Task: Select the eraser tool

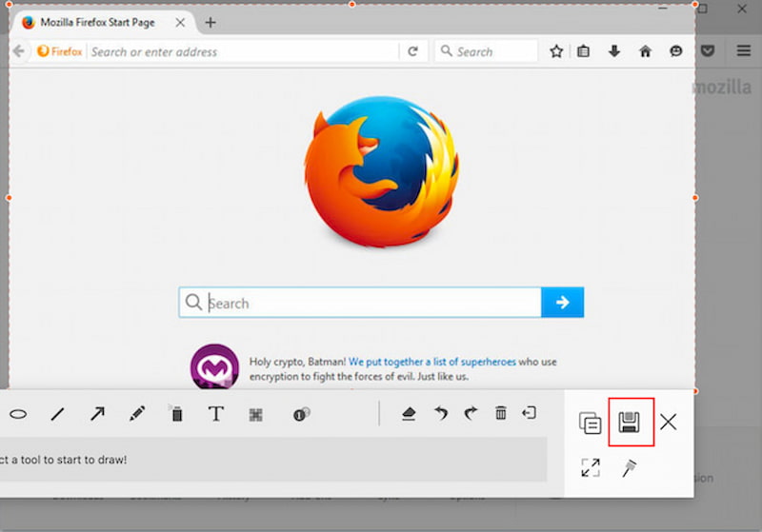Action: [x=409, y=414]
